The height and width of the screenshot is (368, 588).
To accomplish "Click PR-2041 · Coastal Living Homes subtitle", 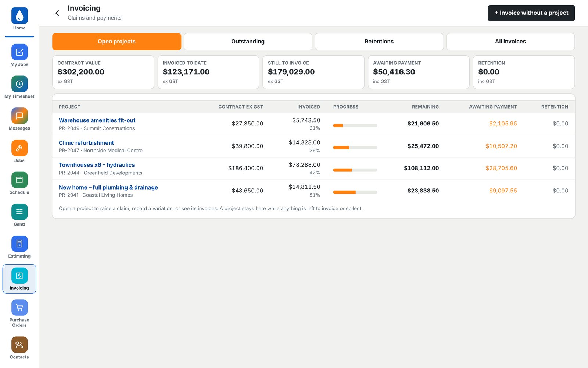I will pyautogui.click(x=96, y=195).
